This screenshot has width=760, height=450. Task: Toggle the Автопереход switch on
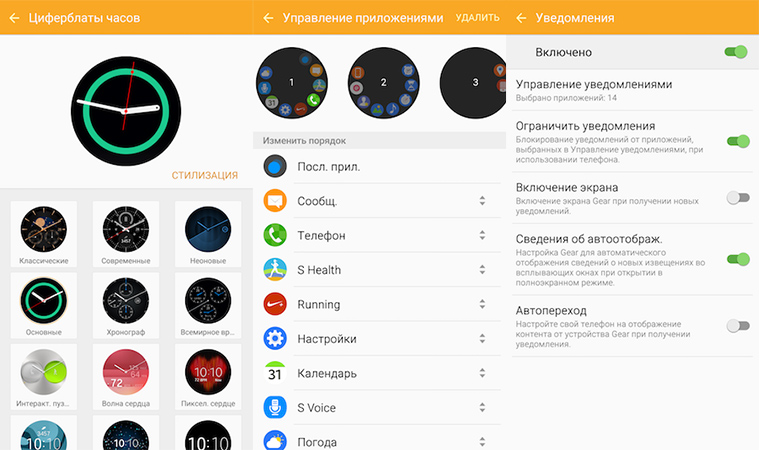[x=738, y=325]
